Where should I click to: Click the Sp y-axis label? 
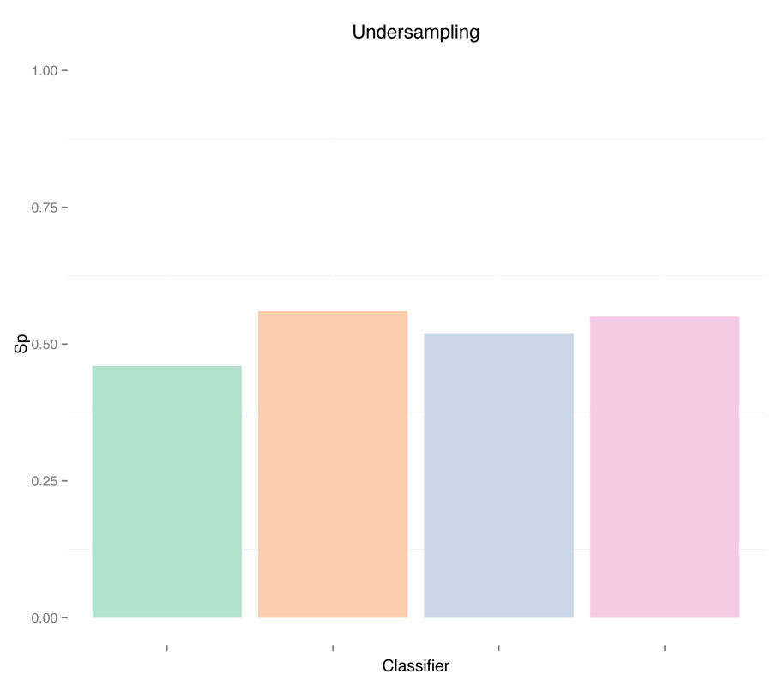[x=21, y=344]
